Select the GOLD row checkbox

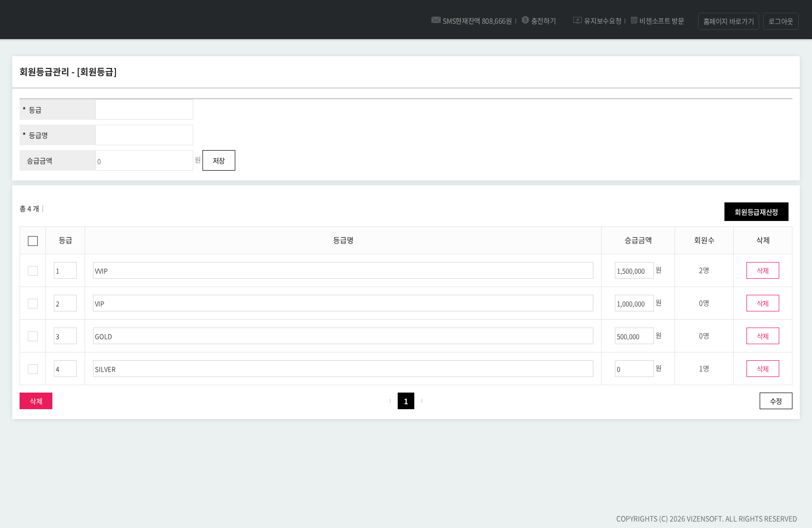(33, 336)
